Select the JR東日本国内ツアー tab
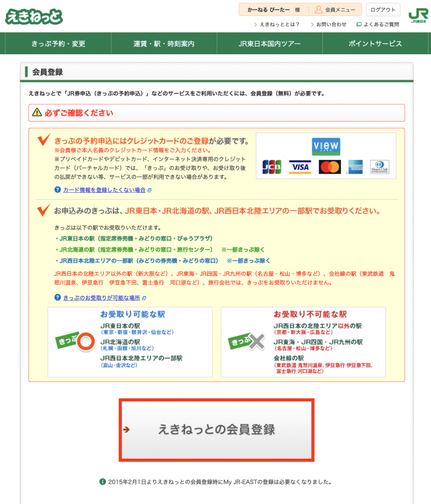Image resolution: width=431 pixels, height=504 pixels. point(269,44)
